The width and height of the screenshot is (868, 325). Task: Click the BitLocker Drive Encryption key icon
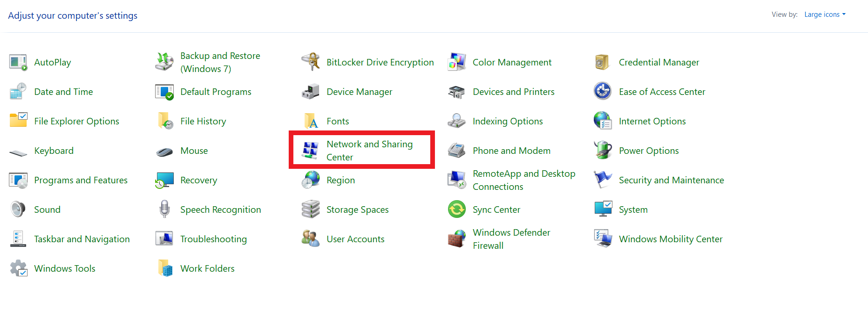(x=311, y=62)
